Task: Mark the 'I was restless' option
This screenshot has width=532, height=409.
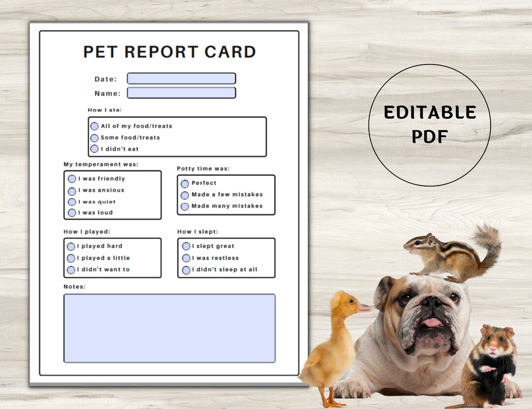Action: [x=185, y=258]
